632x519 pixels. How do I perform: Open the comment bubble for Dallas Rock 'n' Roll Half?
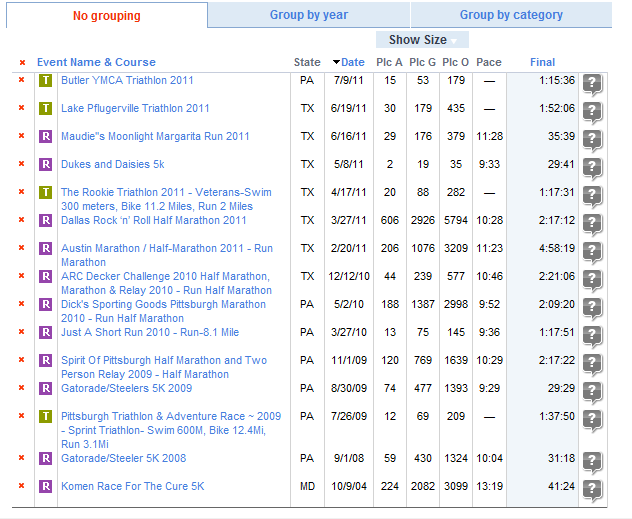pyautogui.click(x=592, y=224)
